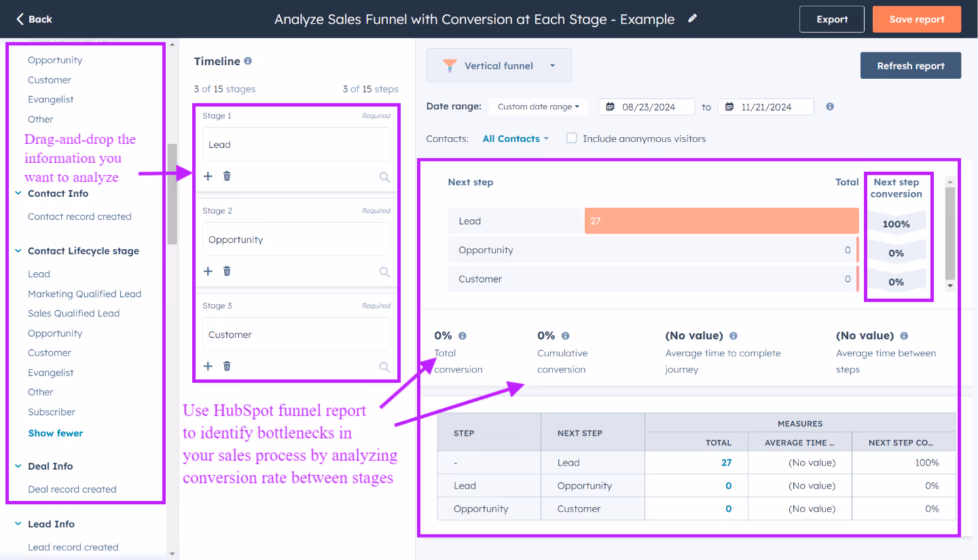Click the info icon beside Total conversion
The width and height of the screenshot is (978, 560).
tap(463, 335)
